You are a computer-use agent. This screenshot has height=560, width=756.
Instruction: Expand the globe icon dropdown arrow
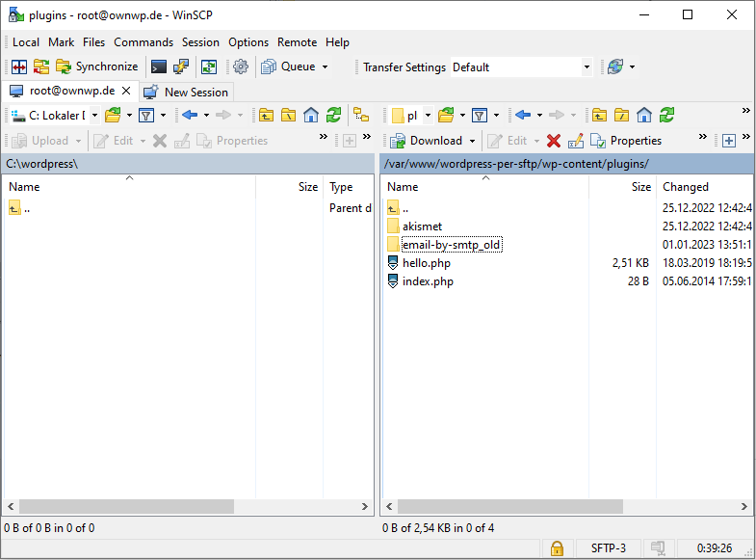632,67
